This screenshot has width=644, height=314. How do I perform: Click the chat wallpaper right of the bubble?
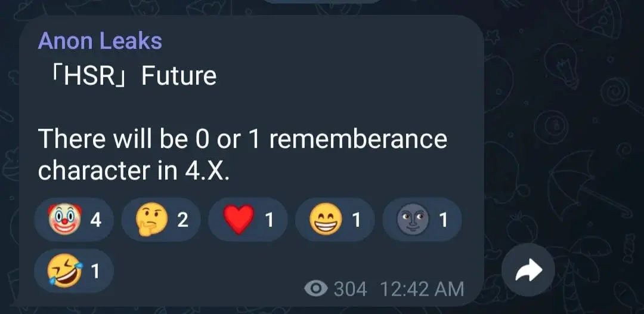tap(566, 149)
